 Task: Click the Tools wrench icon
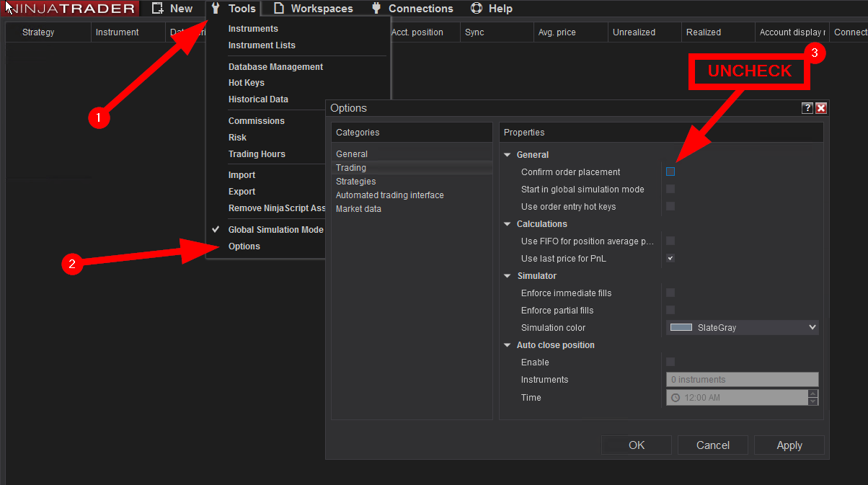click(216, 9)
